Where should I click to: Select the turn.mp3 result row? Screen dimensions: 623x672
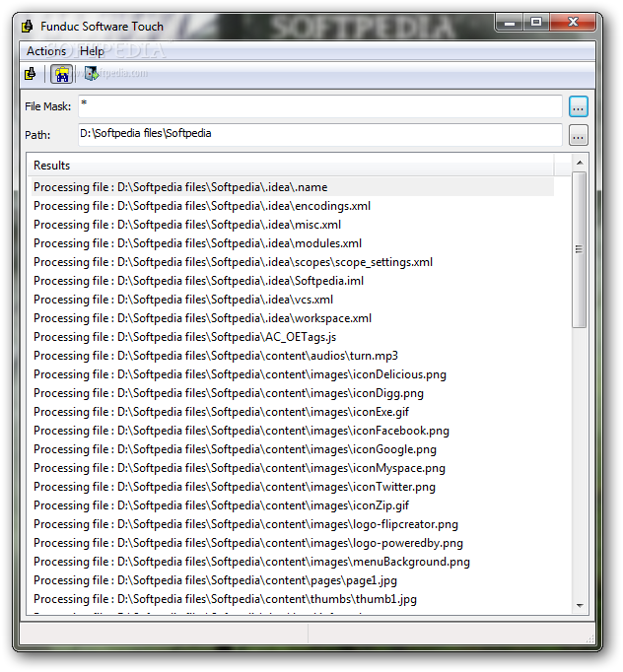click(293, 356)
